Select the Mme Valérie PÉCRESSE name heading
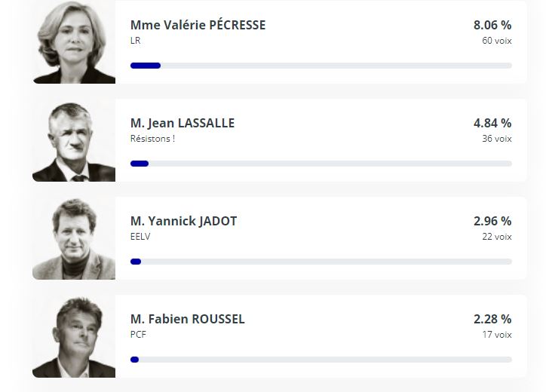 click(x=198, y=25)
